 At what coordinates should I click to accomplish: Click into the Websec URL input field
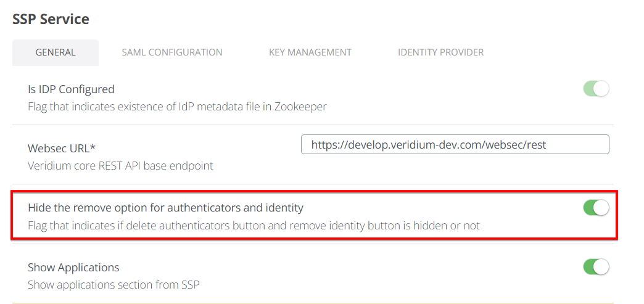pos(455,144)
